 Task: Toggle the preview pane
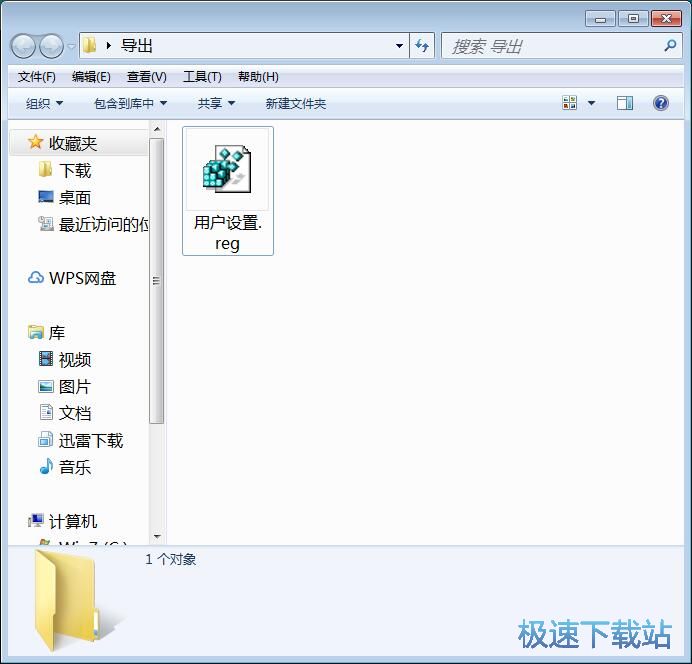[624, 103]
